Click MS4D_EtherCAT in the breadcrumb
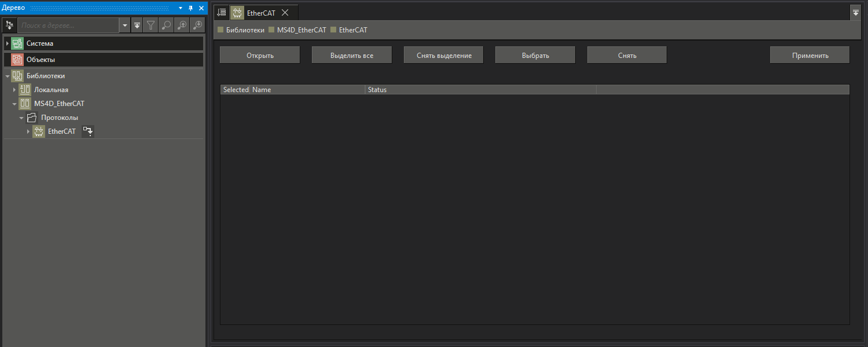This screenshot has width=868, height=347. click(301, 30)
